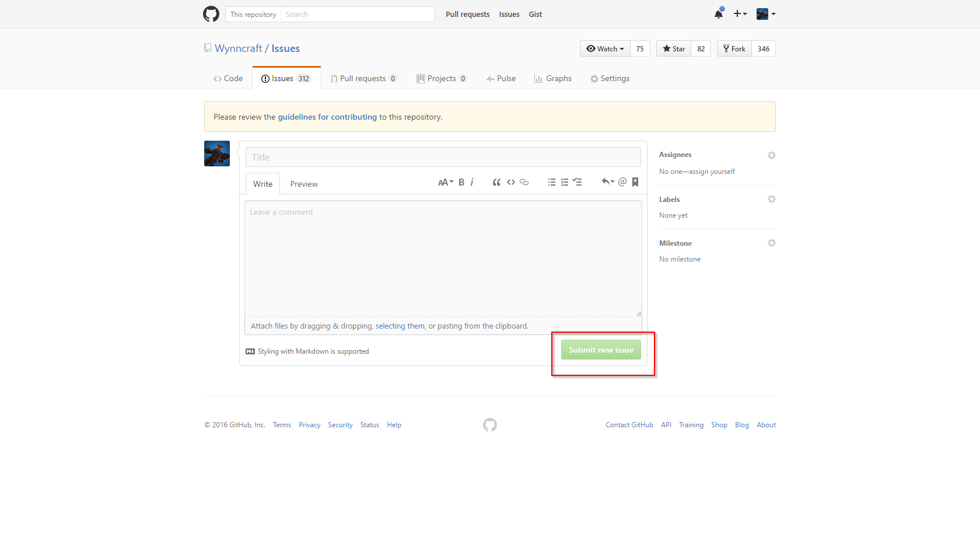Screen dimensions: 980x537
Task: Open the footer Terms link
Action: pyautogui.click(x=282, y=425)
